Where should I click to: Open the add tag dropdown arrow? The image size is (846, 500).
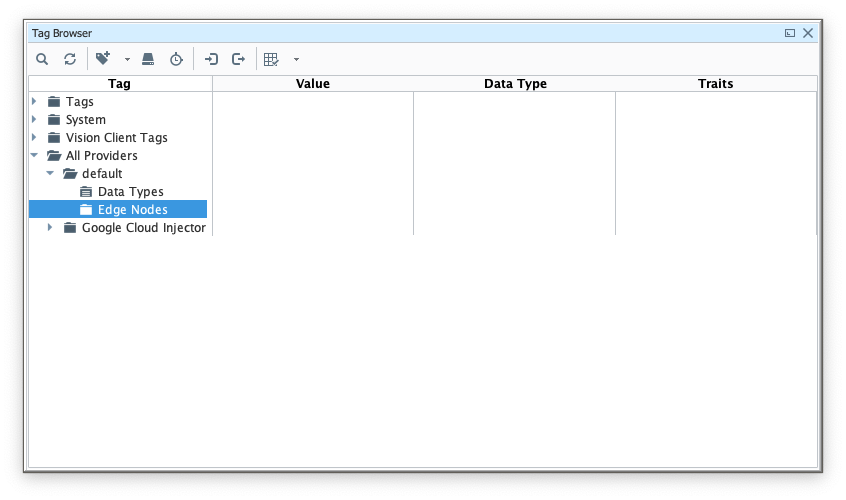(127, 60)
